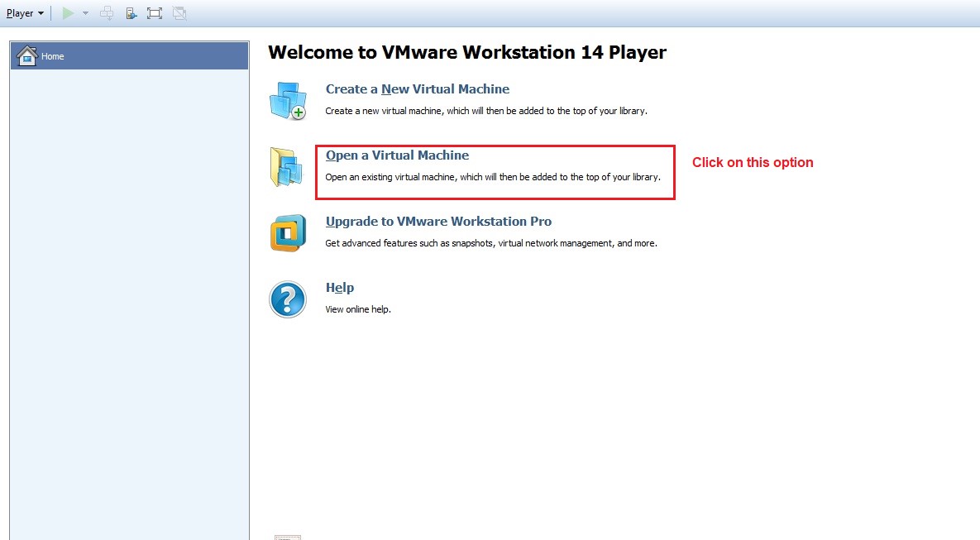This screenshot has width=980, height=540.
Task: Click the Unity mode toolbar icon
Action: tap(179, 13)
